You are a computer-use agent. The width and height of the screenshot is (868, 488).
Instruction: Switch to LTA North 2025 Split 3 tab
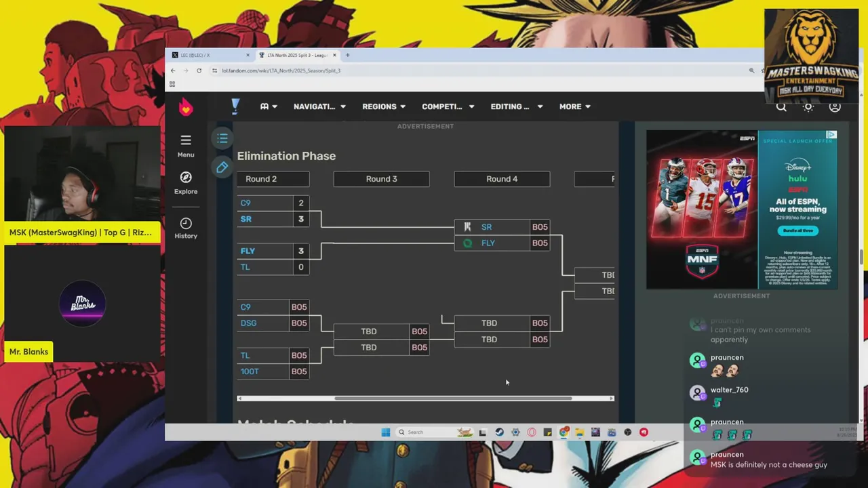click(297, 55)
